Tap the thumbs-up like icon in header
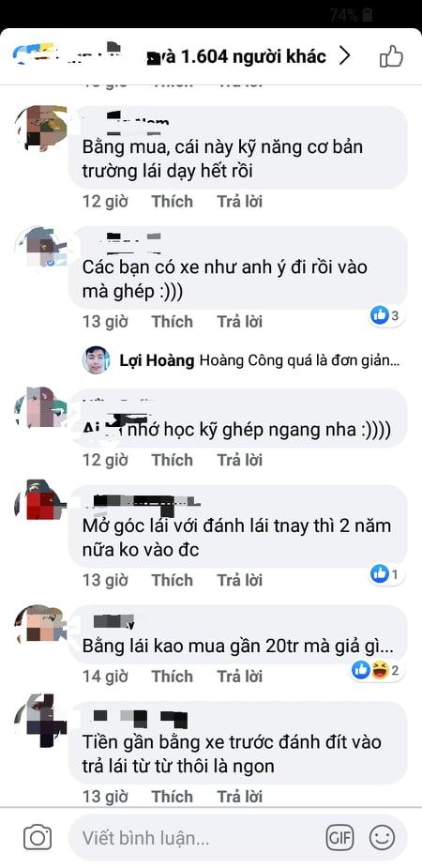The image size is (422, 868). (391, 56)
